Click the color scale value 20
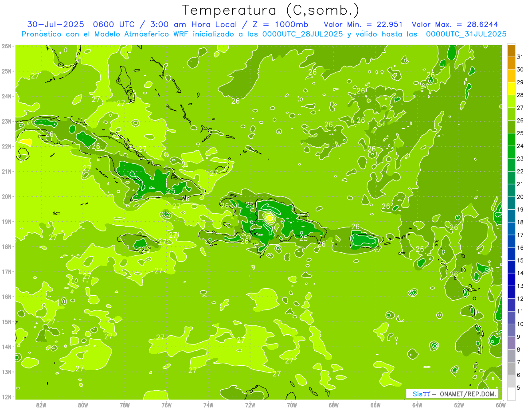Screen dimensions: 532x411 [x=520, y=197]
